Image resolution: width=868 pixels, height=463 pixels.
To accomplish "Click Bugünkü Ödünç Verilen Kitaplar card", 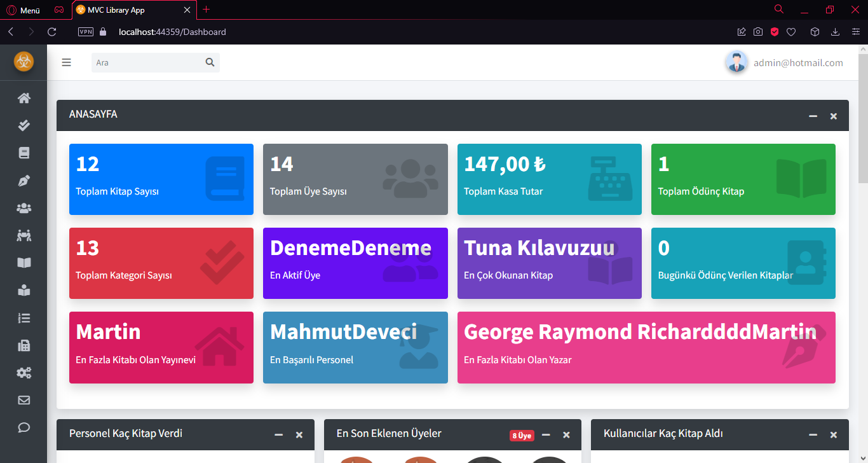I will tap(743, 263).
